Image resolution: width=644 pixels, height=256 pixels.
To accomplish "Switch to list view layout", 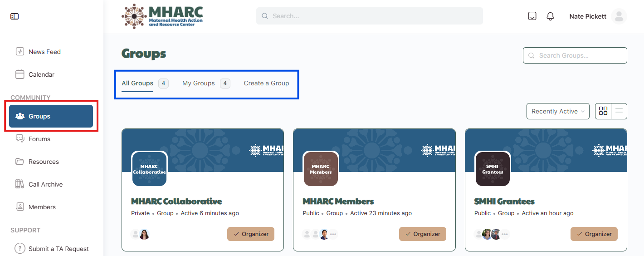I will point(619,111).
